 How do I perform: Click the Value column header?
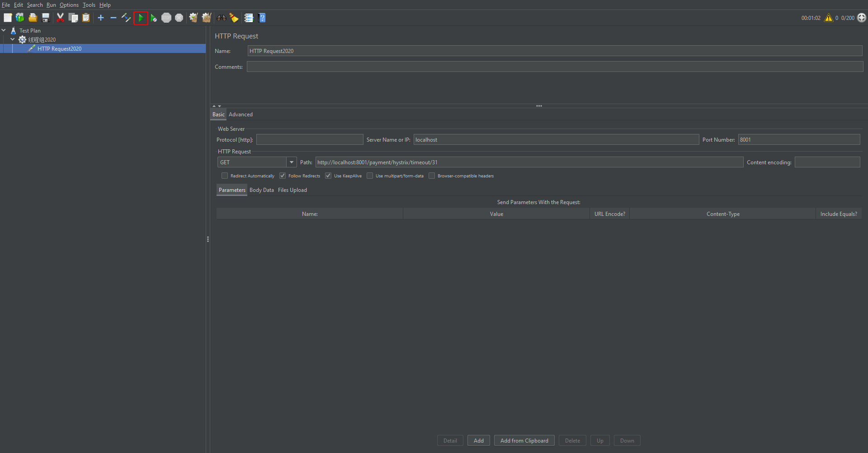click(x=496, y=214)
